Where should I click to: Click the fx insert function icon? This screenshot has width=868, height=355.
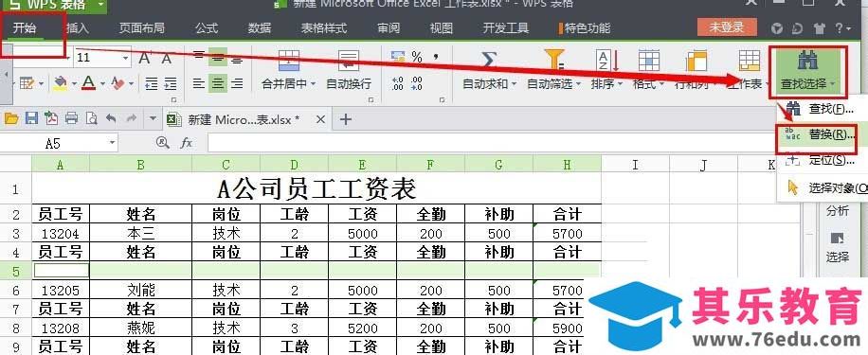(187, 143)
